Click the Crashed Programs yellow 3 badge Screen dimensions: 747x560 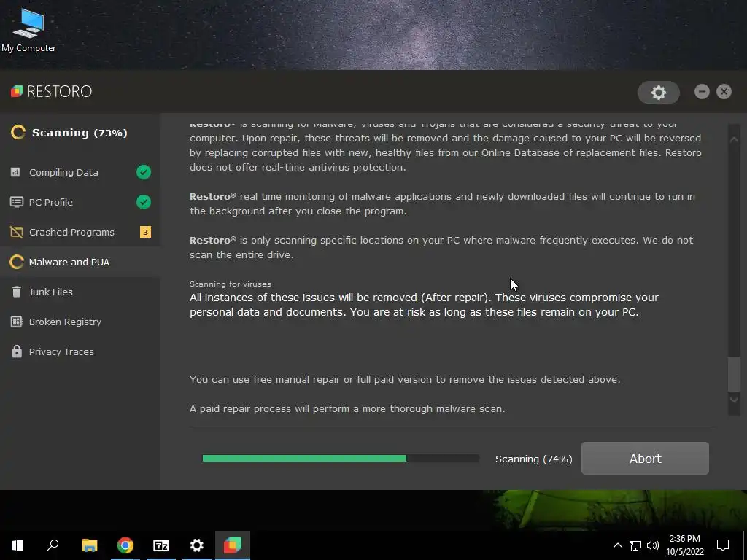145,232
